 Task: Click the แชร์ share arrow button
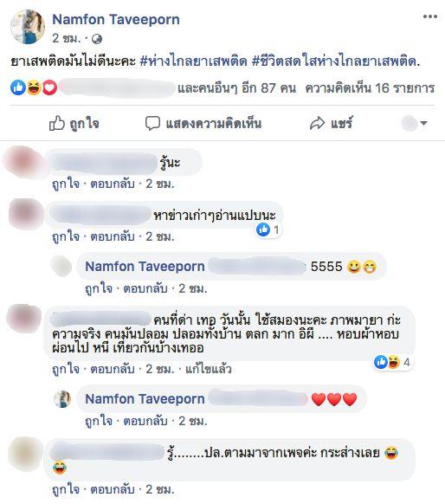click(331, 124)
